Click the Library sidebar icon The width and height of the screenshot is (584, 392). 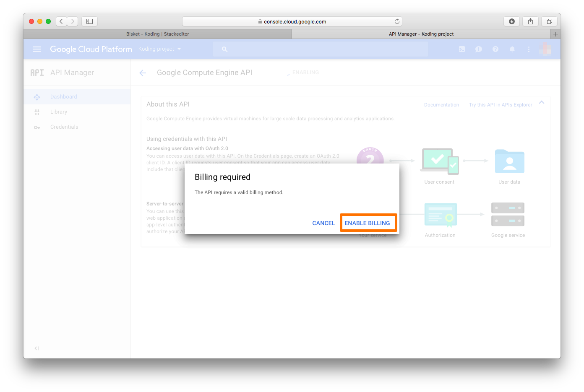pyautogui.click(x=37, y=112)
